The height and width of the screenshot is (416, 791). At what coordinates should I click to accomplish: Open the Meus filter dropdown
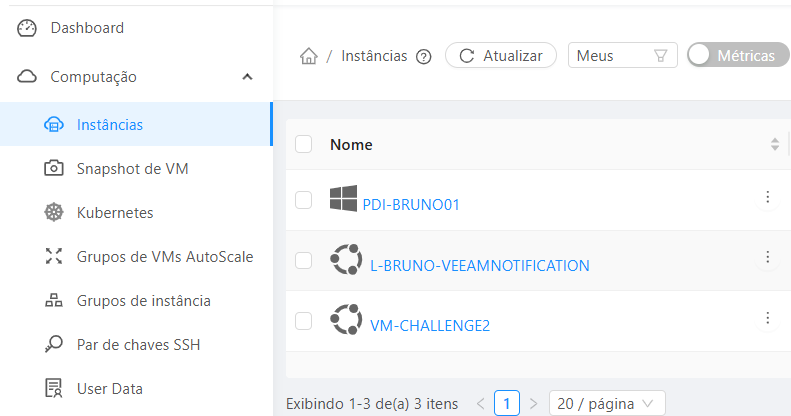coord(622,56)
